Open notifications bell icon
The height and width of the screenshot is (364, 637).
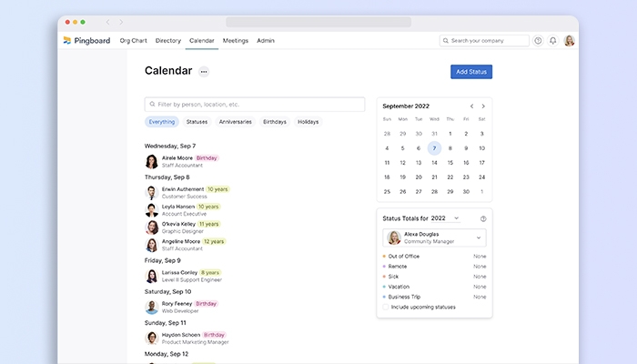[553, 41]
